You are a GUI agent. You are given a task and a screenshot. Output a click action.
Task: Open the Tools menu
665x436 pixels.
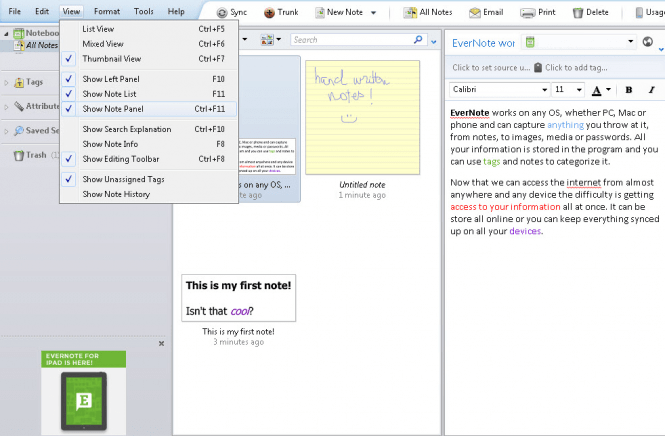(144, 11)
